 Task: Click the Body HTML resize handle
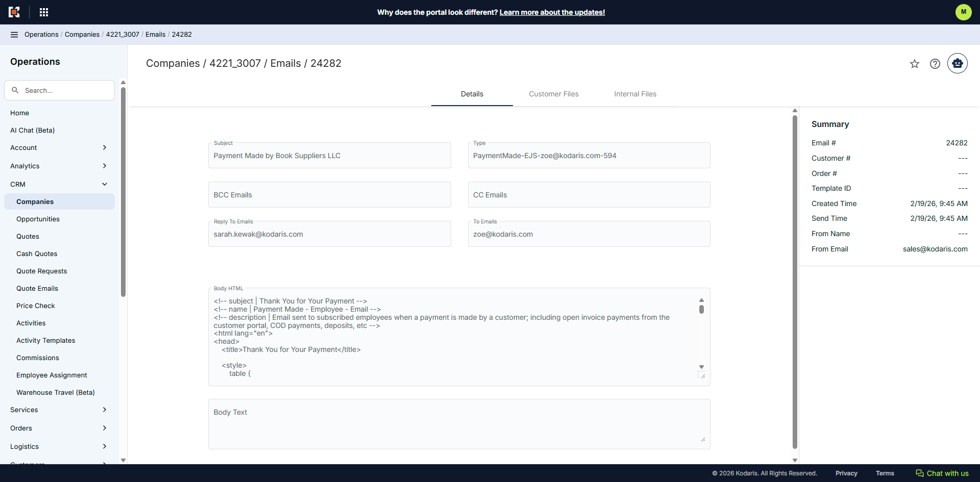[702, 375]
